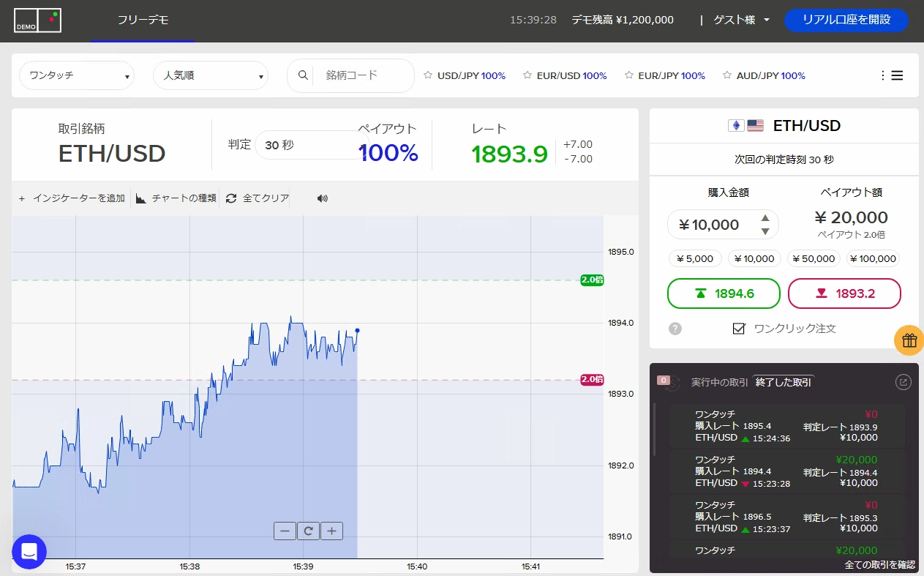Buy the high touch at 1894.6
The image size is (924, 576).
pyautogui.click(x=724, y=293)
